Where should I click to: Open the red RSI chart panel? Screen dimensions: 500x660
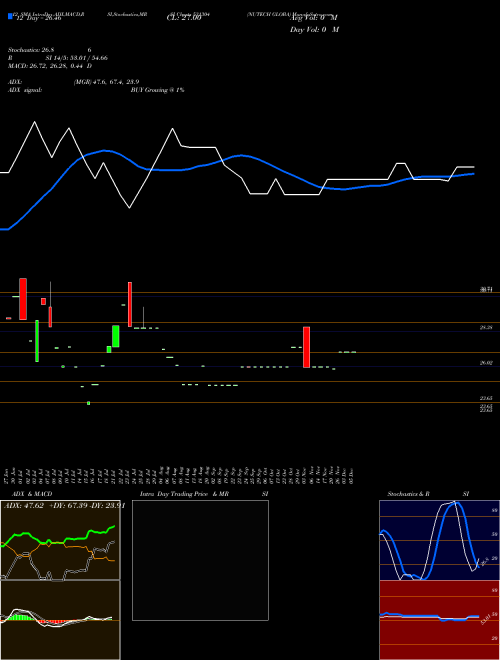[439, 620]
